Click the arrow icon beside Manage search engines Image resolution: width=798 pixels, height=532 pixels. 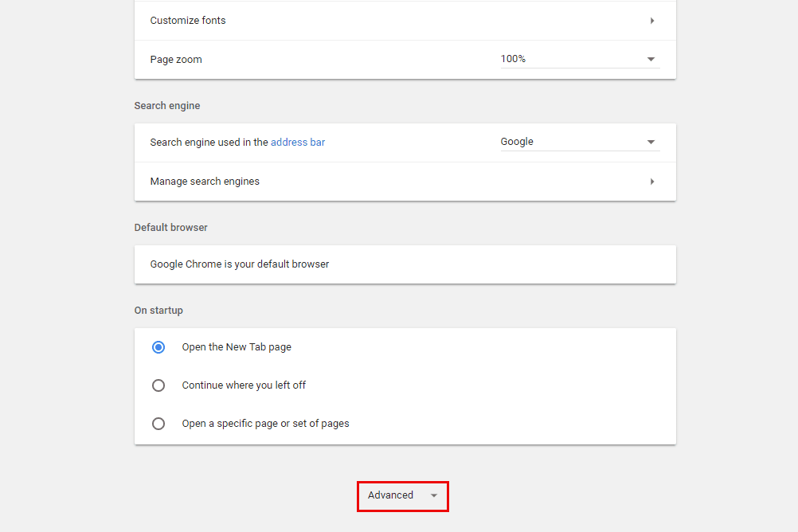coord(652,182)
